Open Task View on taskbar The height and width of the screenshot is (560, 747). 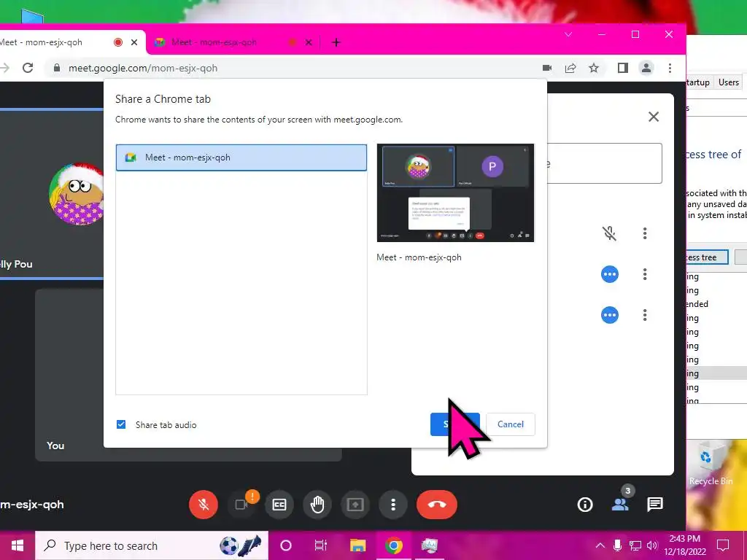(321, 545)
